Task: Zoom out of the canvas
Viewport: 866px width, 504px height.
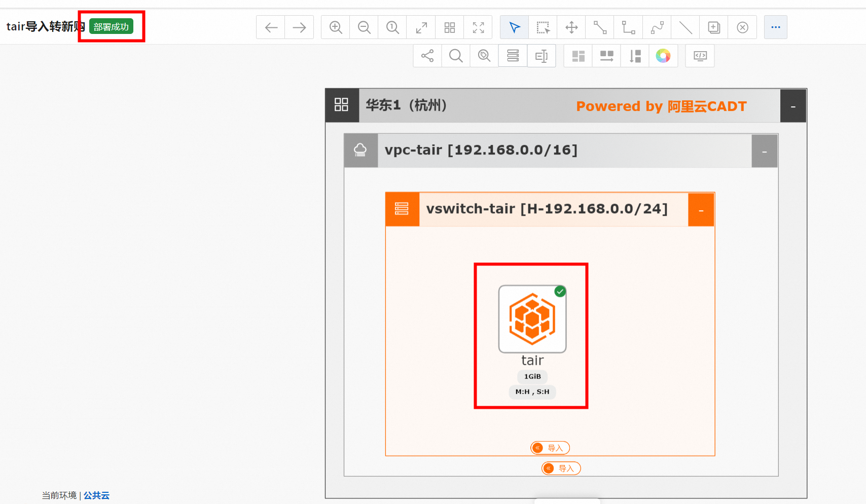Action: coord(364,27)
